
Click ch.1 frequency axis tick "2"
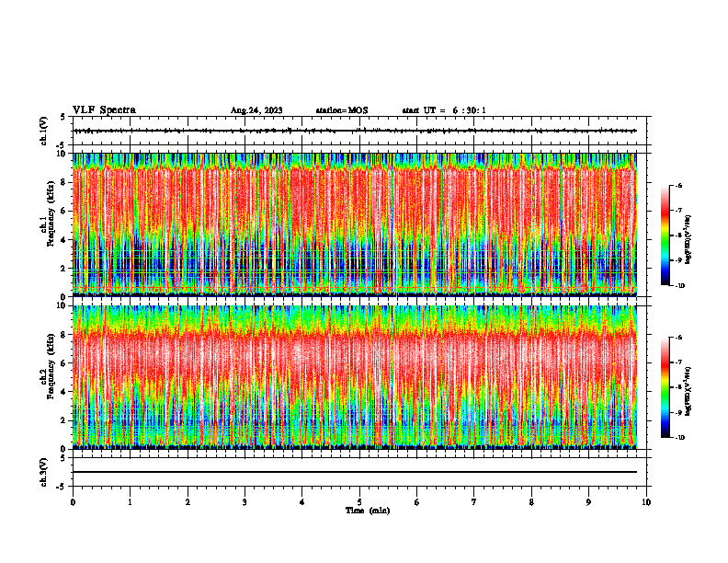tap(64, 268)
